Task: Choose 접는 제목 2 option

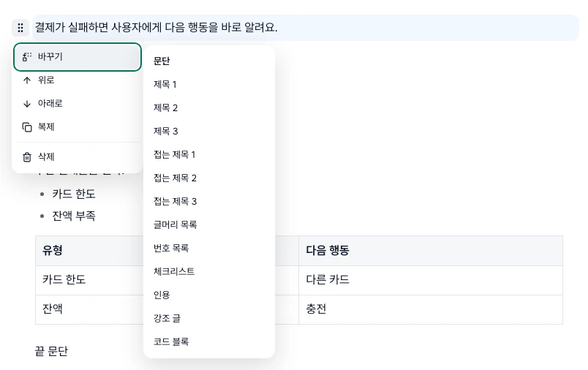Action: [x=209, y=178]
